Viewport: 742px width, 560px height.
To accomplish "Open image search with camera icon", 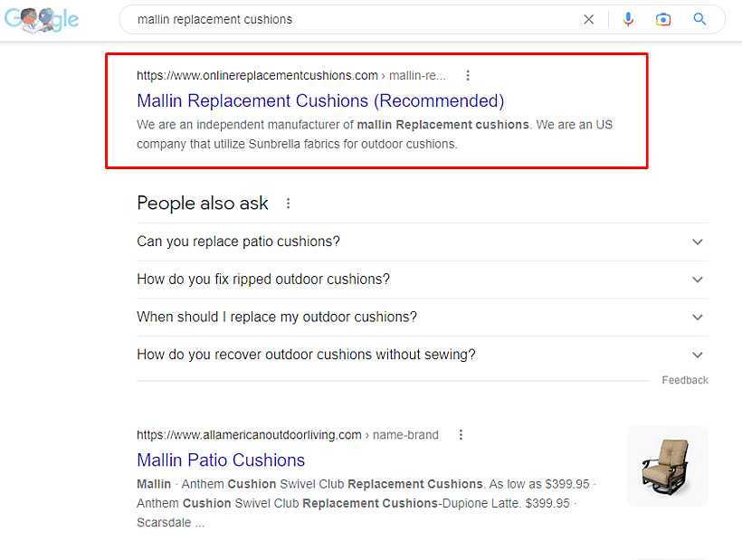I will click(x=663, y=19).
